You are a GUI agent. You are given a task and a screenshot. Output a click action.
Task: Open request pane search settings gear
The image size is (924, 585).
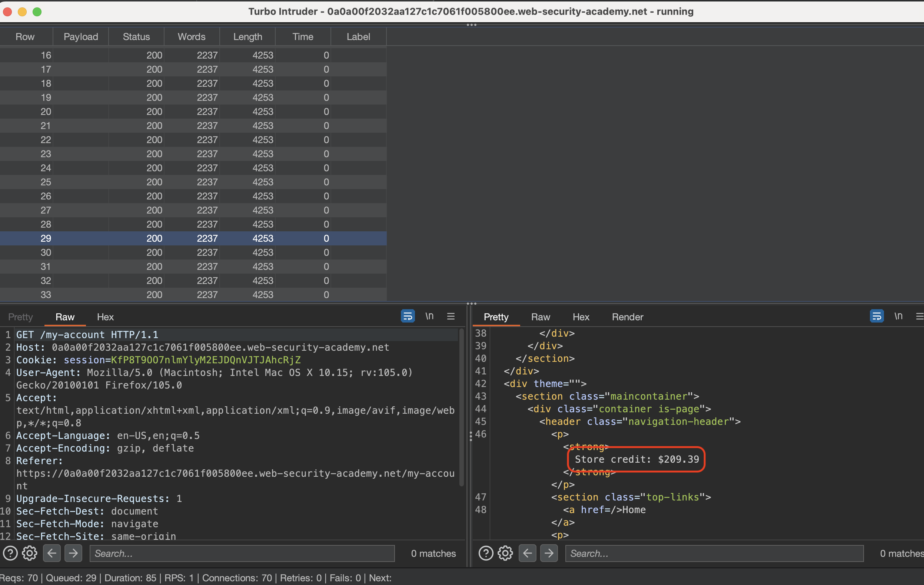point(30,553)
